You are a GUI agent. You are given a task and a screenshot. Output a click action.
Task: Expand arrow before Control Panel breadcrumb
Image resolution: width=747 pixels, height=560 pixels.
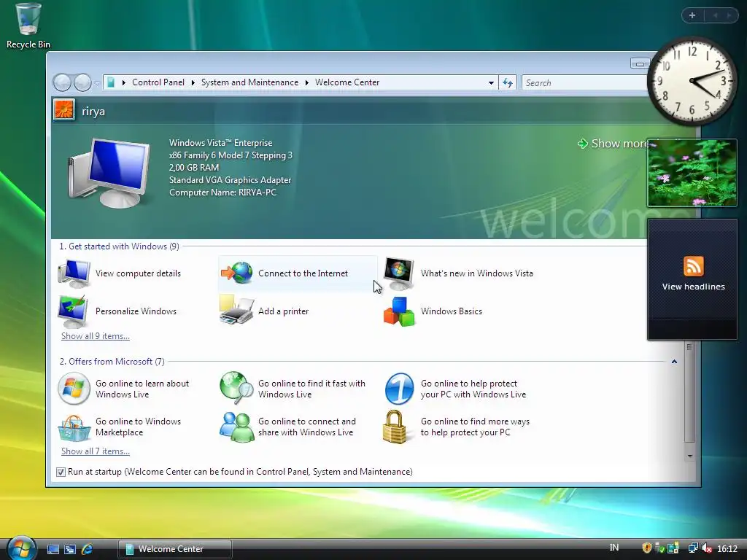coord(124,82)
